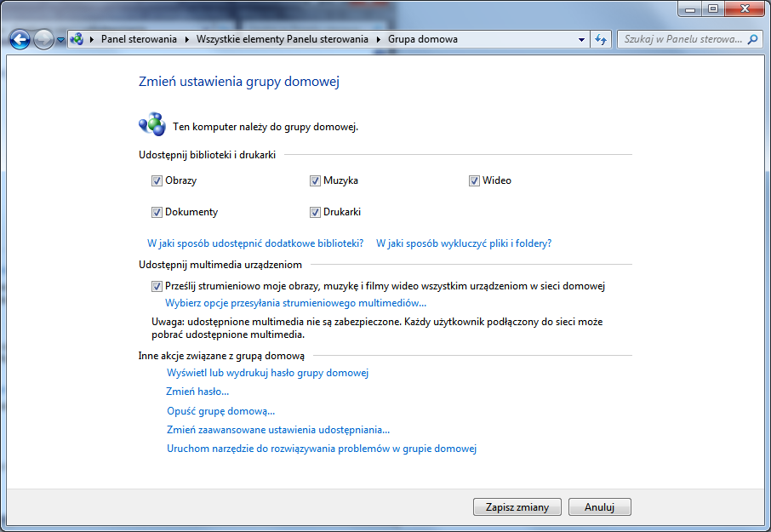Click the search magnifier icon
The image size is (771, 532).
tap(752, 39)
